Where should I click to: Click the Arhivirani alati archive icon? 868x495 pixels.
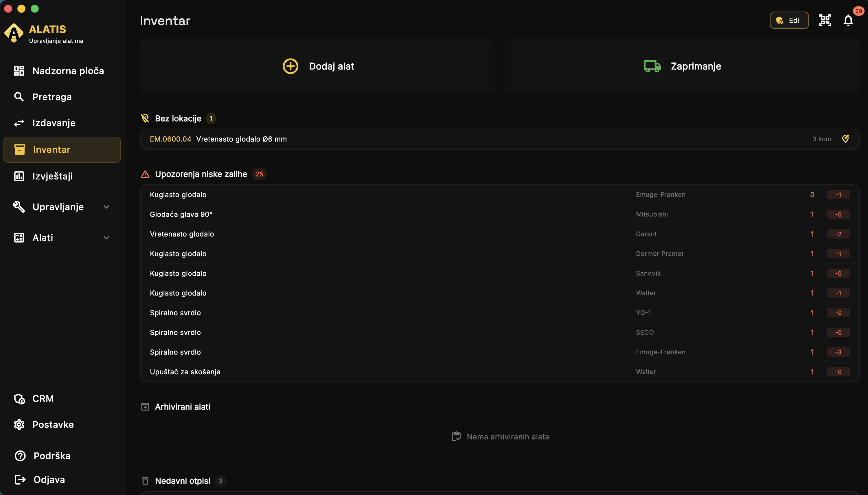point(145,407)
